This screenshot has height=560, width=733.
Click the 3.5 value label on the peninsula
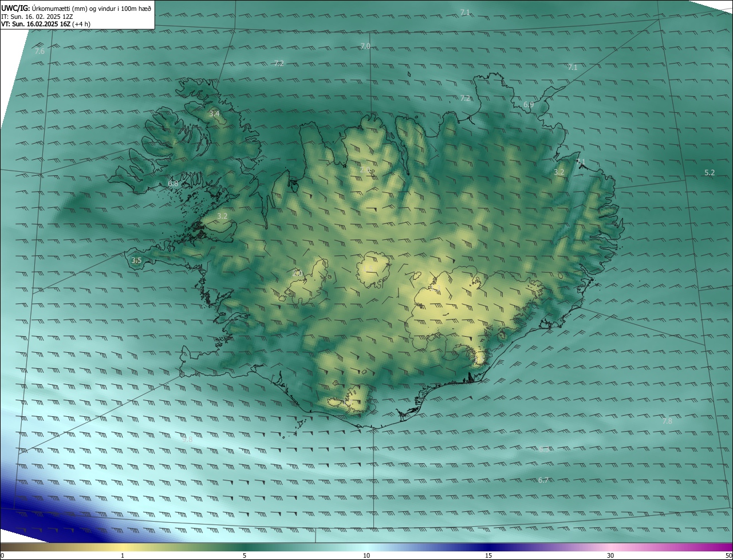136,260
